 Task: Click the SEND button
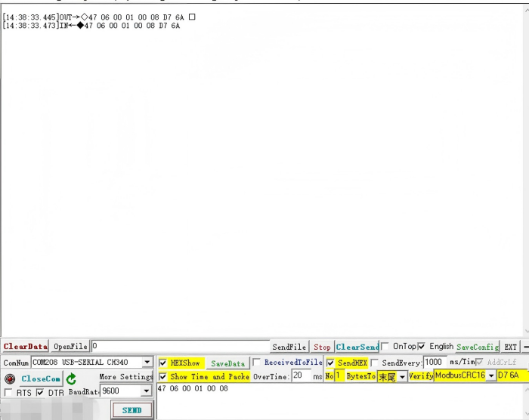pos(131,410)
